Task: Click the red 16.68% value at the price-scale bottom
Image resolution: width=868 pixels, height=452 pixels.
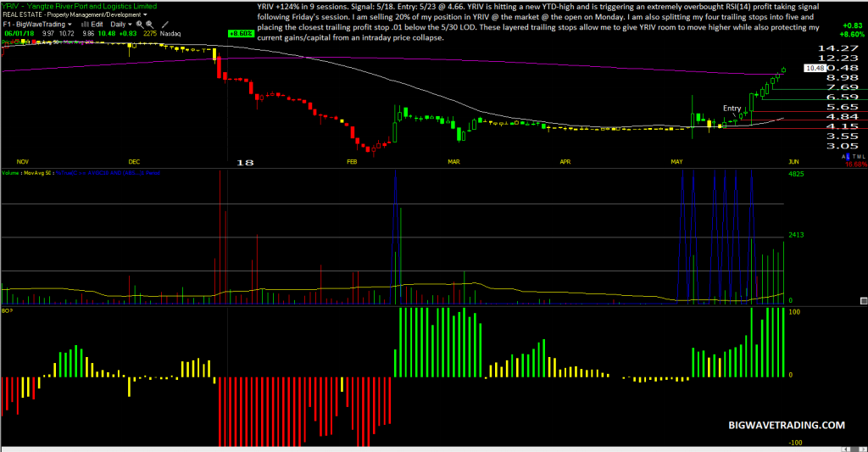Action: 856,165
